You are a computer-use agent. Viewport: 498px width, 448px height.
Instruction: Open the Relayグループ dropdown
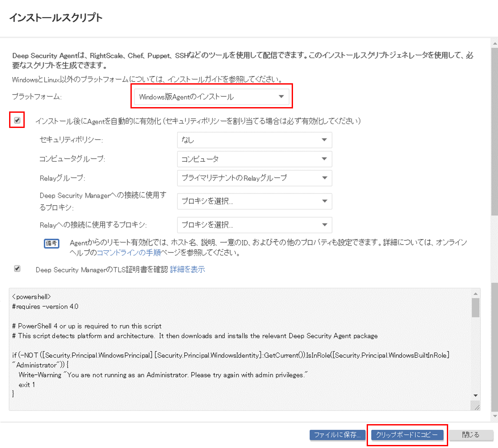click(254, 178)
